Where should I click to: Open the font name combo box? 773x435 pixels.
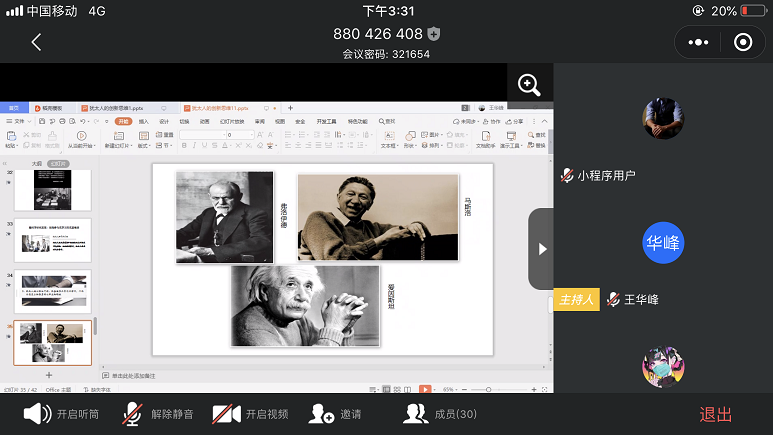point(201,135)
